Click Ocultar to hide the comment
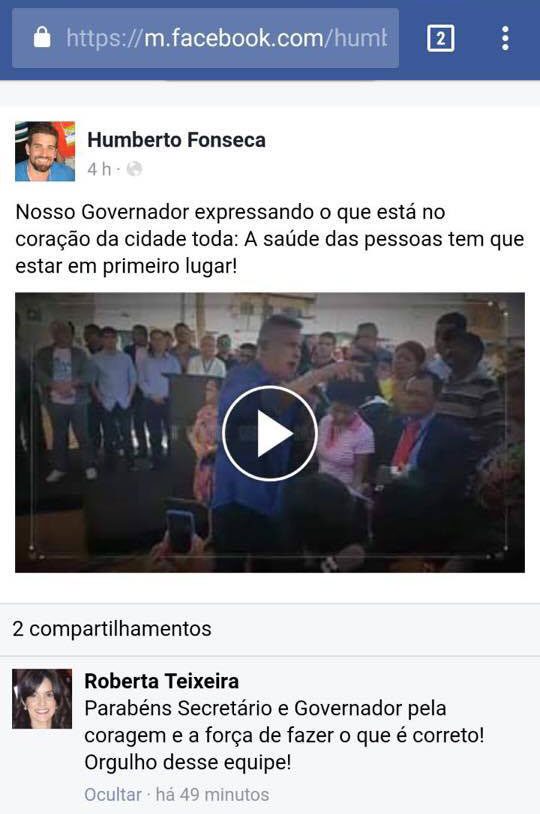540x814 pixels. 113,794
